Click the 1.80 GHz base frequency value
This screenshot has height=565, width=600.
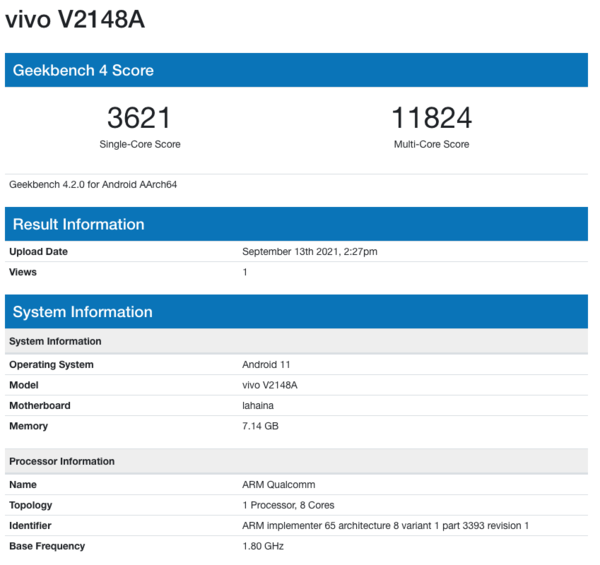(x=262, y=546)
